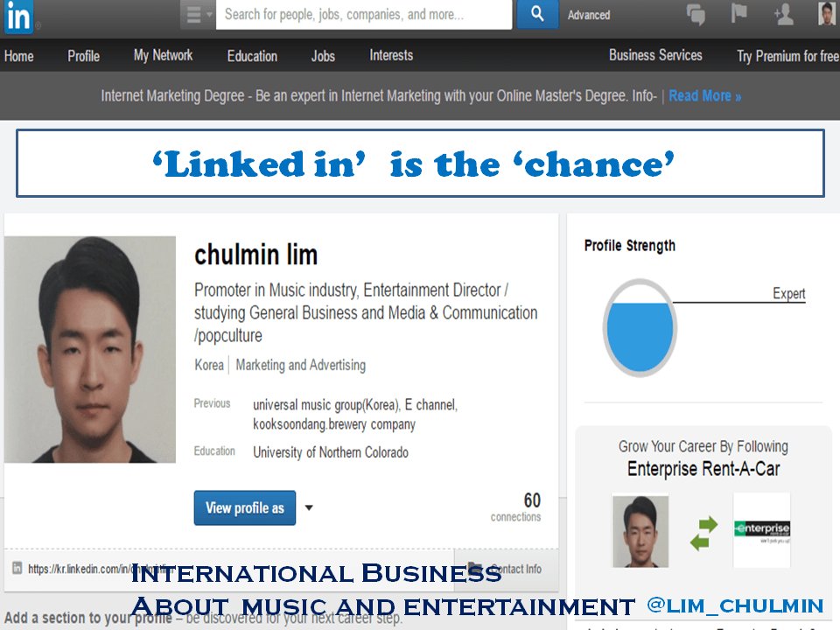Open the Contact Info tab
Screen dimensions: 840x630
coord(507,569)
